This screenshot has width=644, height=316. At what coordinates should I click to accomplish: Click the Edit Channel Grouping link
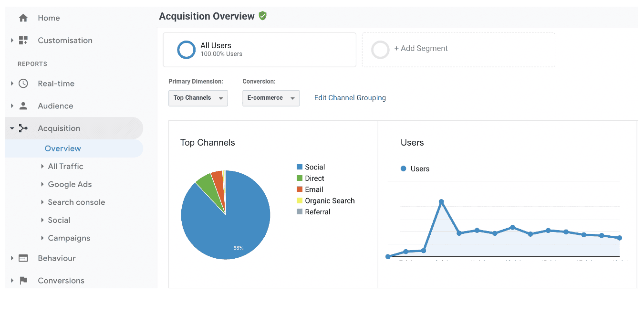[350, 98]
